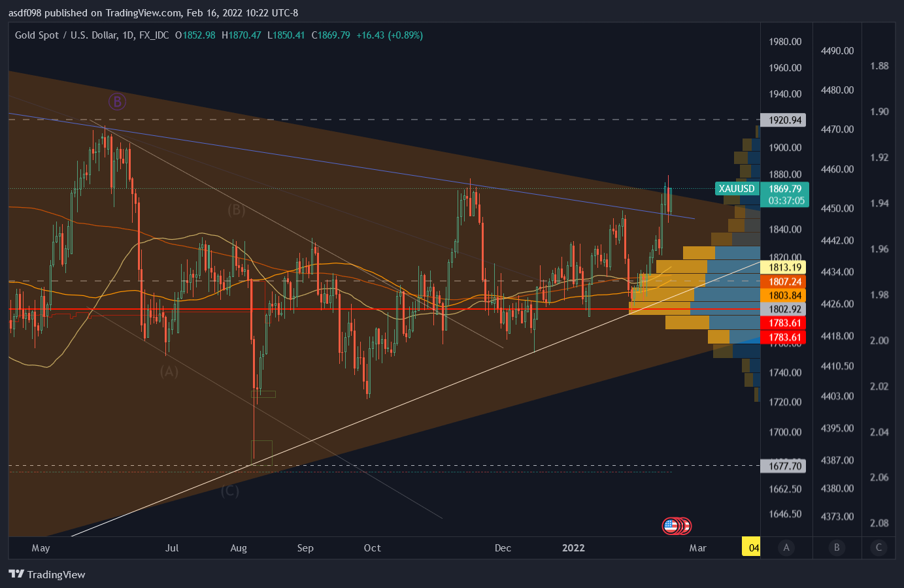This screenshot has width=904, height=588.
Task: Click the Oct label on time axis
Action: coord(372,548)
